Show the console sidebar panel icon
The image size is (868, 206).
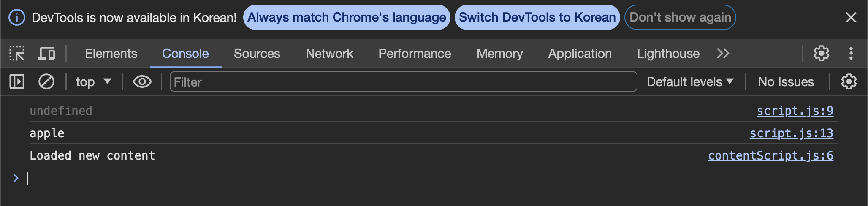17,81
